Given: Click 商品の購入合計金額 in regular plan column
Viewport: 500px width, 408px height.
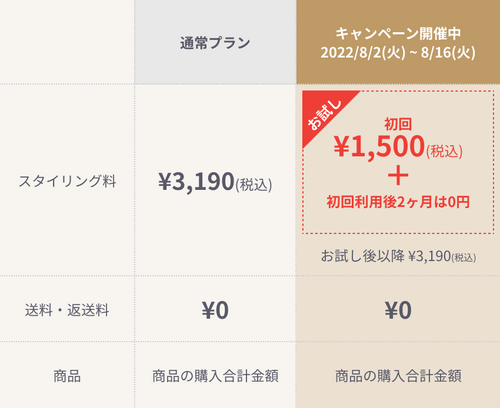Looking at the screenshot, I should coord(215,376).
